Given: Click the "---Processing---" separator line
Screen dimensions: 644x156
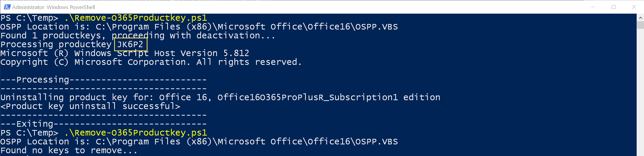Looking at the screenshot, I should pos(104,80).
